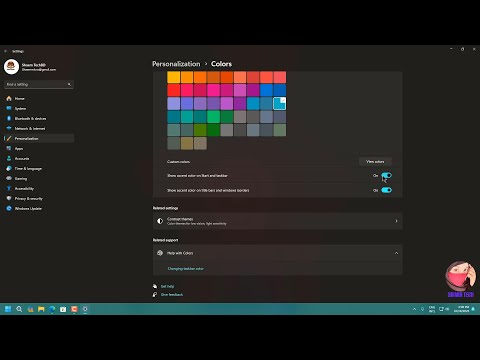This screenshot has width=480, height=360.
Task: Select the Bluetooth & devices icon
Action: [9, 118]
